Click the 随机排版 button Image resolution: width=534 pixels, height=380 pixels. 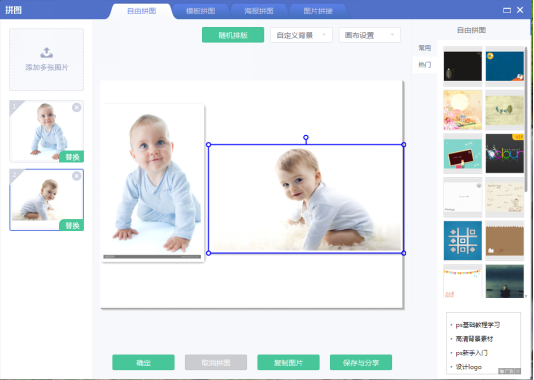point(233,35)
